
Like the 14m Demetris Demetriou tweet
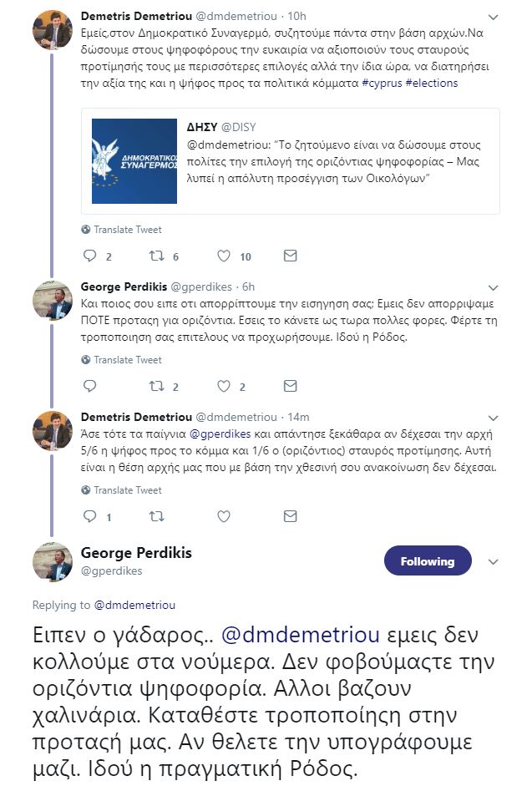pos(224,517)
